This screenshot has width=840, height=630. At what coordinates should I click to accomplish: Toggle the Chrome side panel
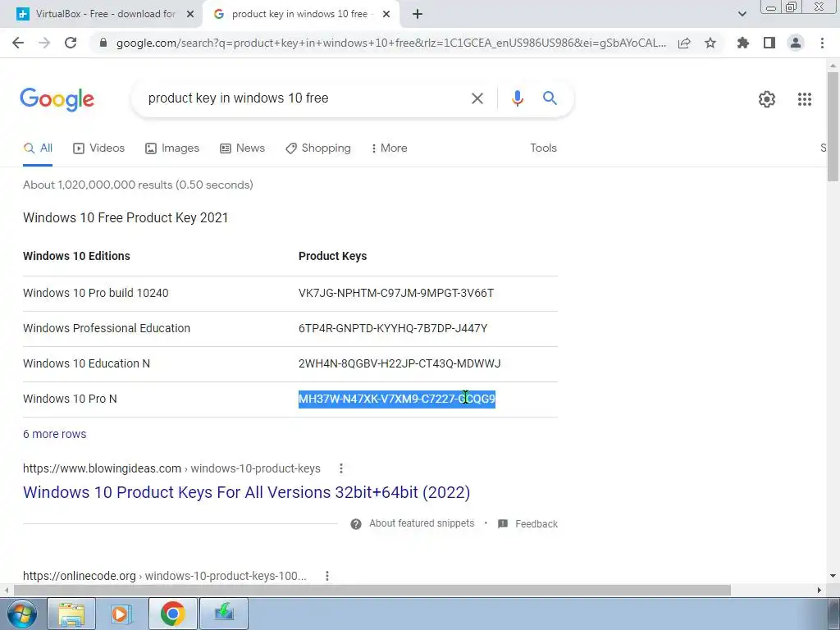pos(769,43)
